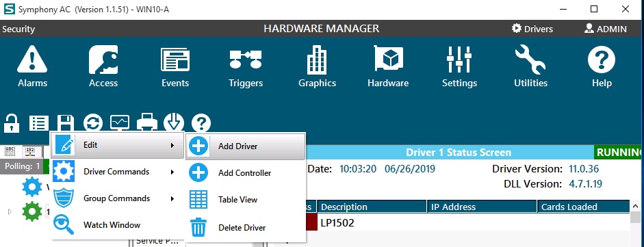Click the DLL Version value 4.7.1.19

click(585, 184)
